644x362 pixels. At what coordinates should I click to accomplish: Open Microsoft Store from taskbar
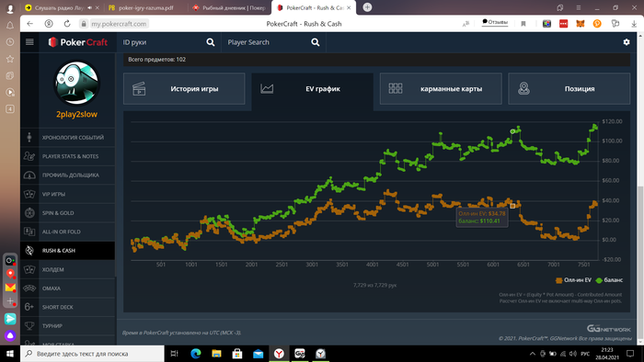click(x=237, y=354)
